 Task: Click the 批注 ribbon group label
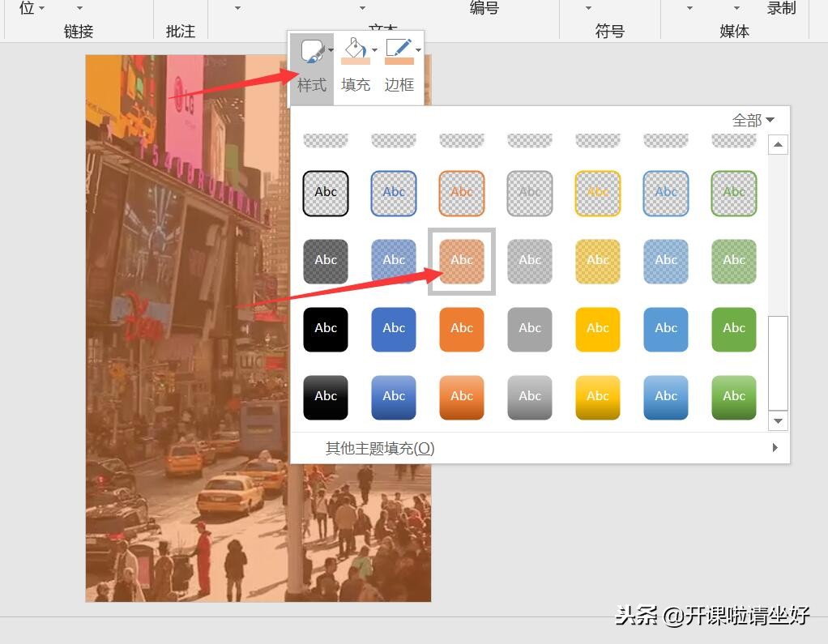181,32
